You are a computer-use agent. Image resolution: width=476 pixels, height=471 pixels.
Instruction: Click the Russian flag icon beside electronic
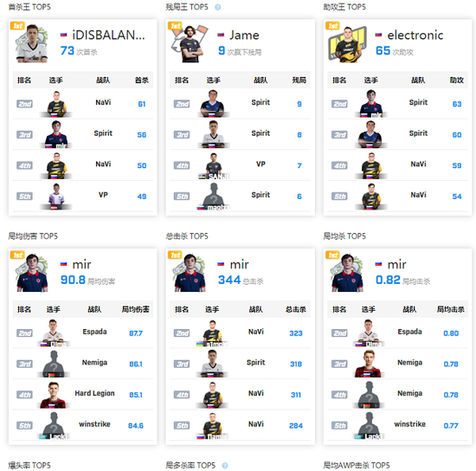(378, 35)
